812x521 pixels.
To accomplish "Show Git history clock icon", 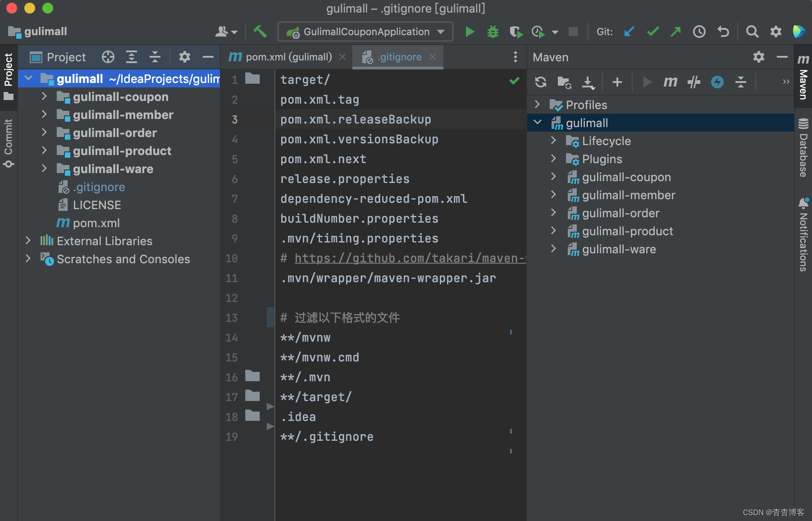I will [x=699, y=32].
